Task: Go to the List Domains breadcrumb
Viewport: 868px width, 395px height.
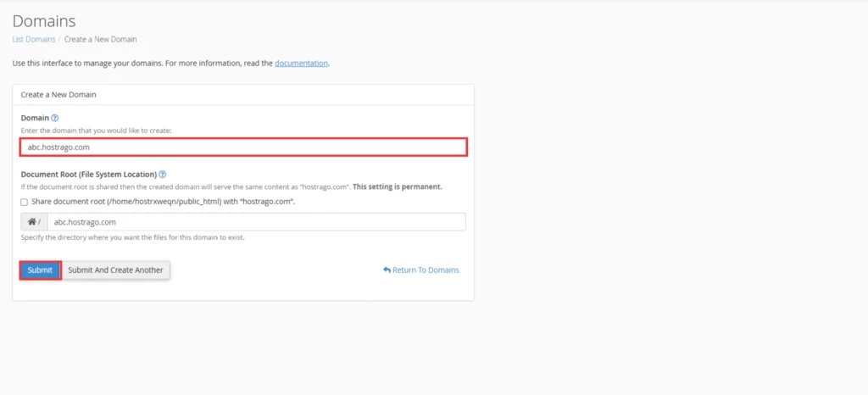Action: tap(34, 39)
